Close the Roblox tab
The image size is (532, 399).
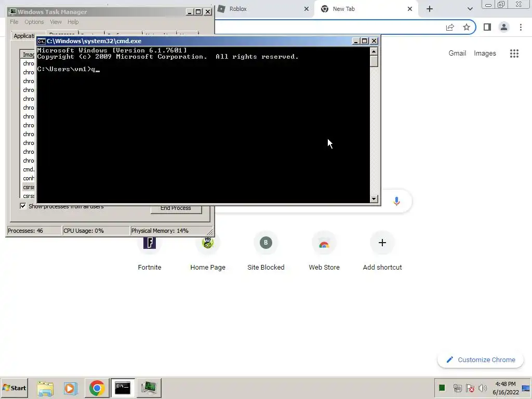pos(307,9)
